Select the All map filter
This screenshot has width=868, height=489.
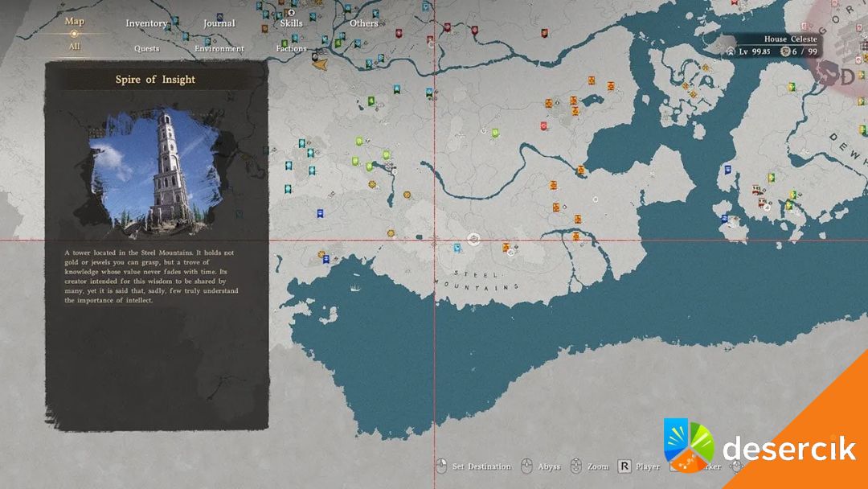point(74,47)
